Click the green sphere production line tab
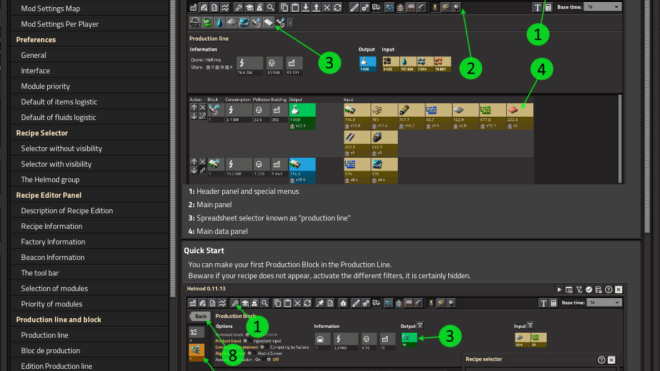660x371 pixels. [x=208, y=22]
